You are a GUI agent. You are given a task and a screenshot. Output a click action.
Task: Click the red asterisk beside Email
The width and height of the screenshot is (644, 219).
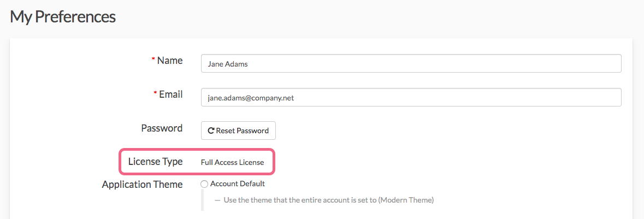pos(156,93)
